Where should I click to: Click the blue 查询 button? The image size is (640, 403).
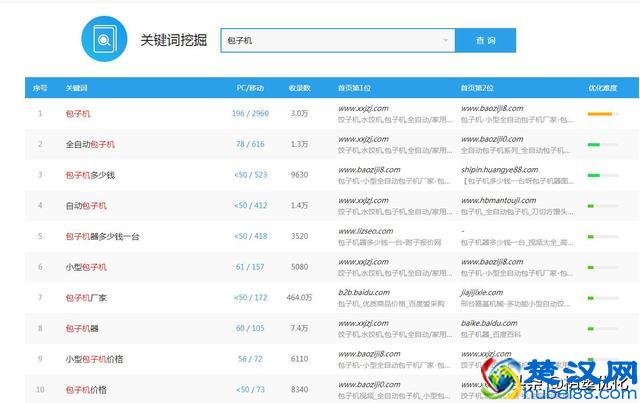point(485,40)
